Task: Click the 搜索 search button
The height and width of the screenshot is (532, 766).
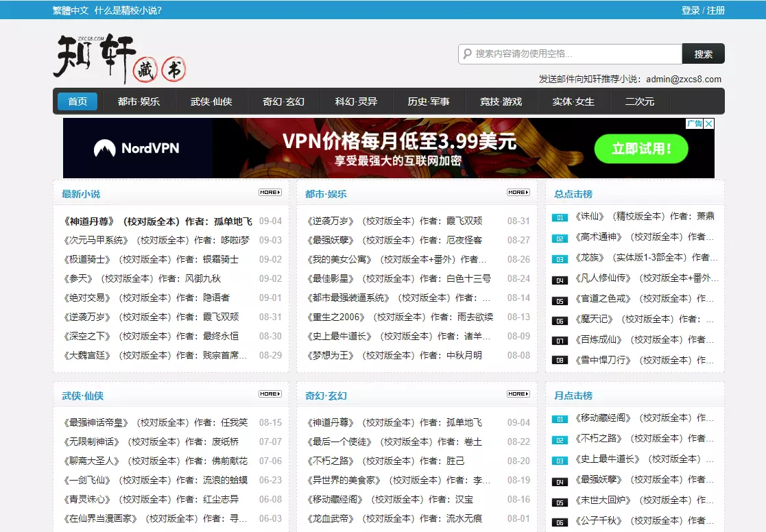Action: tap(703, 53)
